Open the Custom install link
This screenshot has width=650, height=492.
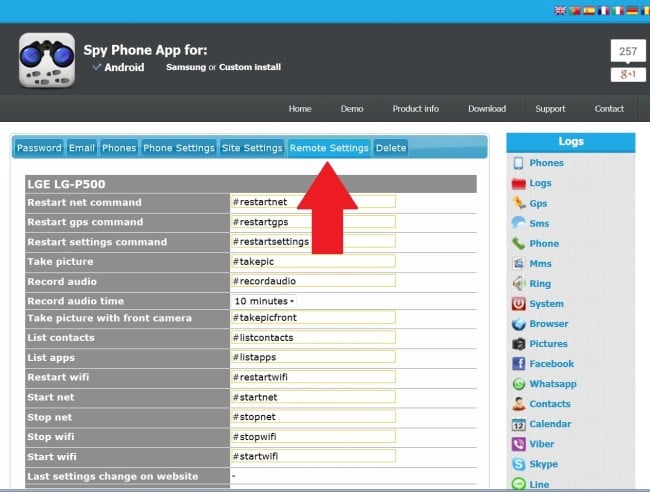pyautogui.click(x=250, y=67)
